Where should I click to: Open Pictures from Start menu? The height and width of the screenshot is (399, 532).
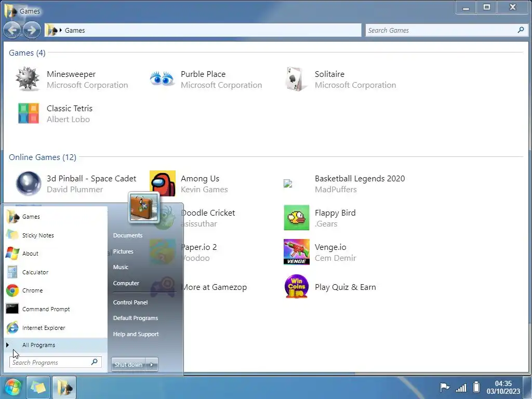click(x=123, y=251)
